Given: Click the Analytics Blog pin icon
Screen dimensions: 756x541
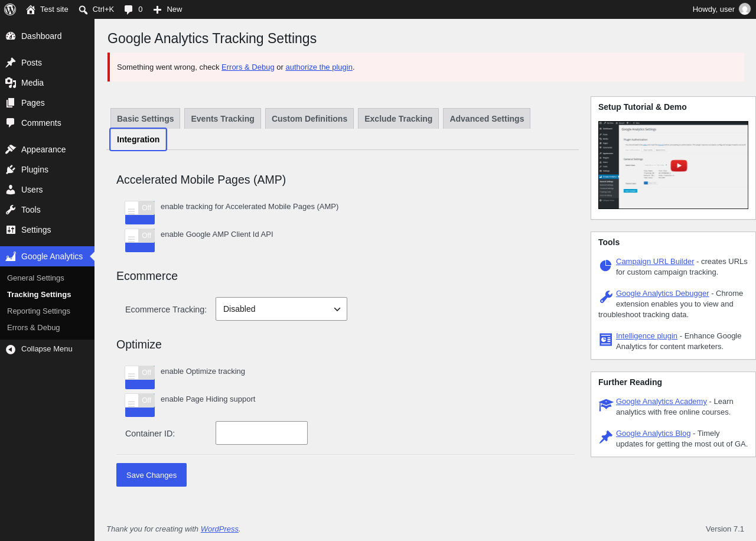Looking at the screenshot, I should 605,437.
